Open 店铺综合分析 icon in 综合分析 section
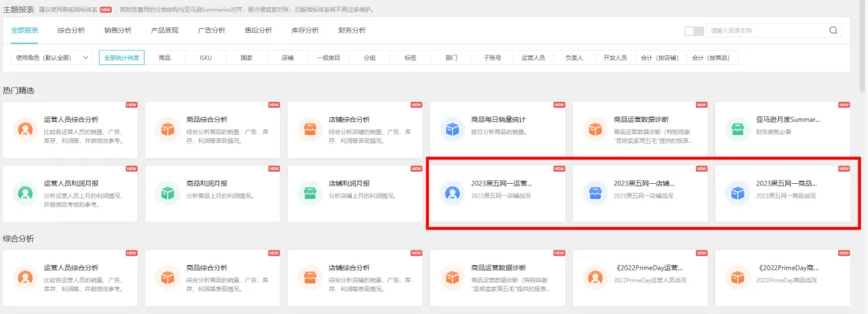This screenshot has height=314, width=868. tap(309, 278)
